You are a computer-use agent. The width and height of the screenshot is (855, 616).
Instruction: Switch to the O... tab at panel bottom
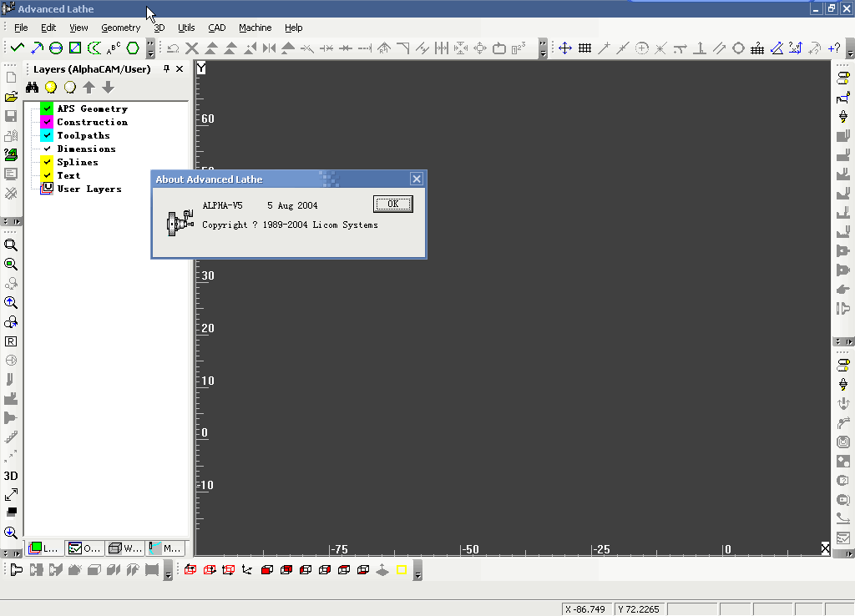pyautogui.click(x=84, y=548)
